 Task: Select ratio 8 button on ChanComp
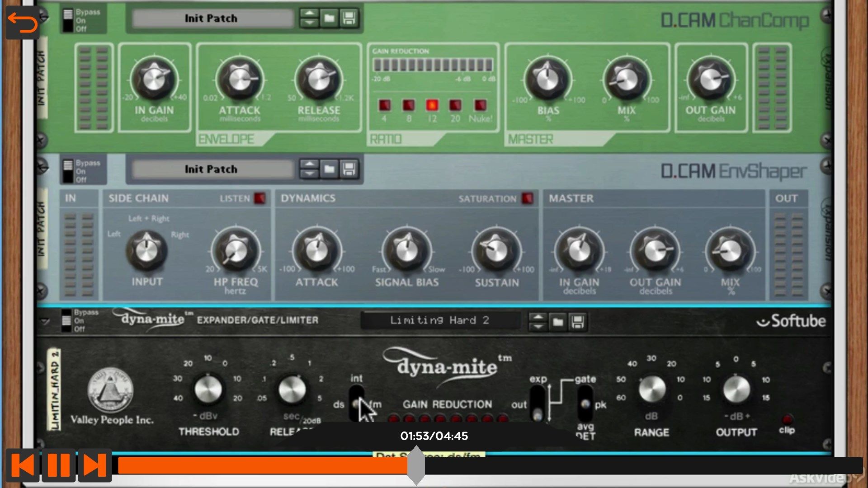click(409, 105)
